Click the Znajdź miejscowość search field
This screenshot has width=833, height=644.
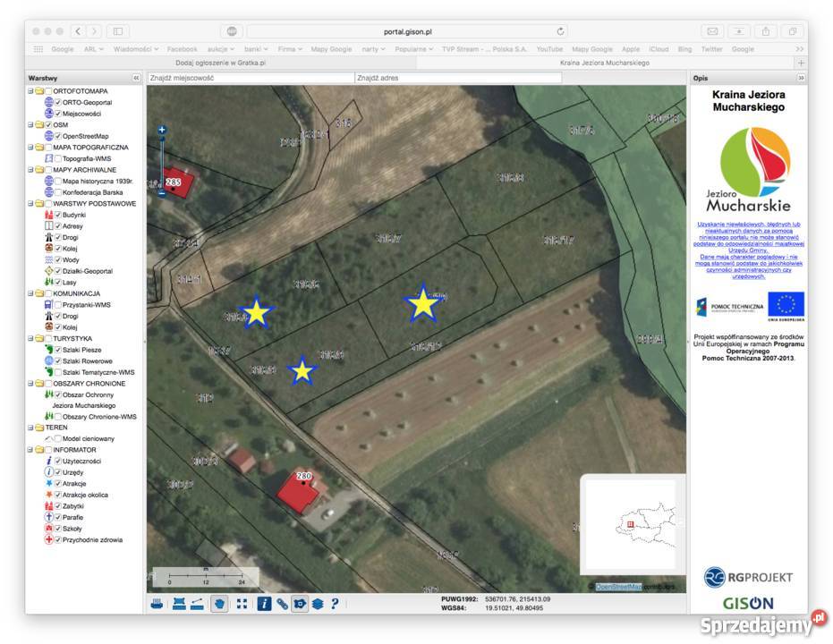(x=250, y=79)
